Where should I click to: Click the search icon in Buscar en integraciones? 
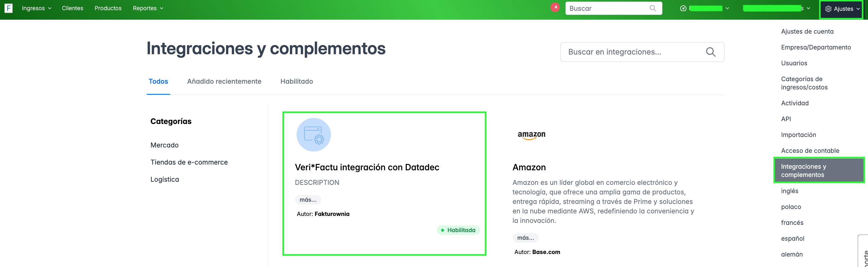click(711, 52)
